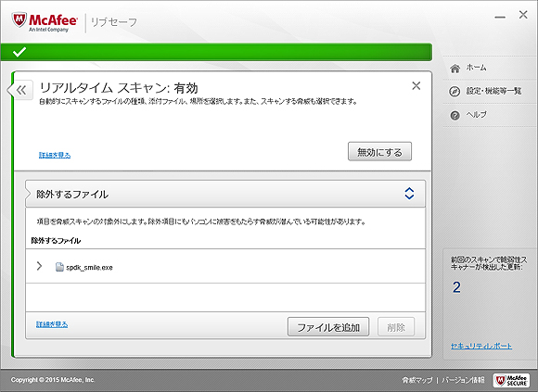
Task: Click the help question mark icon
Action: point(455,116)
